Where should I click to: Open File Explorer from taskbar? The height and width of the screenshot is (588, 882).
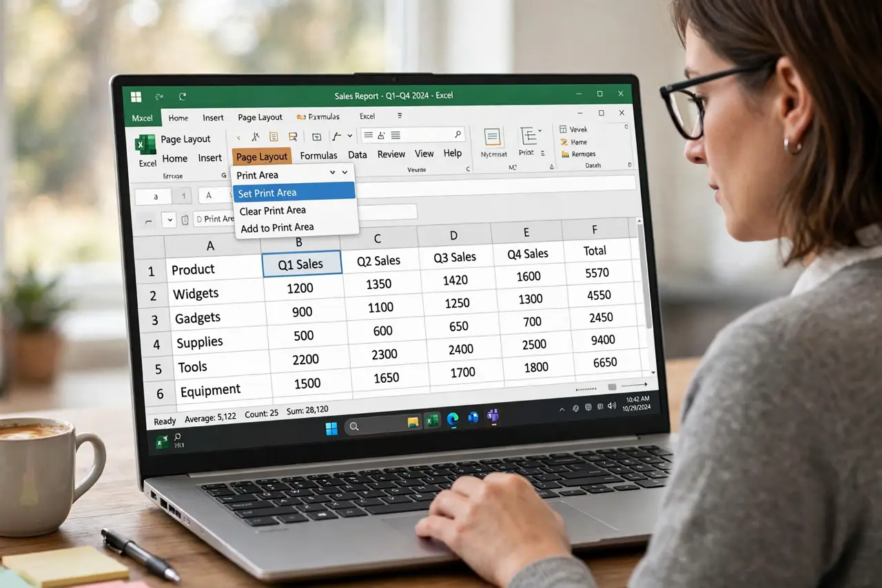[x=413, y=421]
